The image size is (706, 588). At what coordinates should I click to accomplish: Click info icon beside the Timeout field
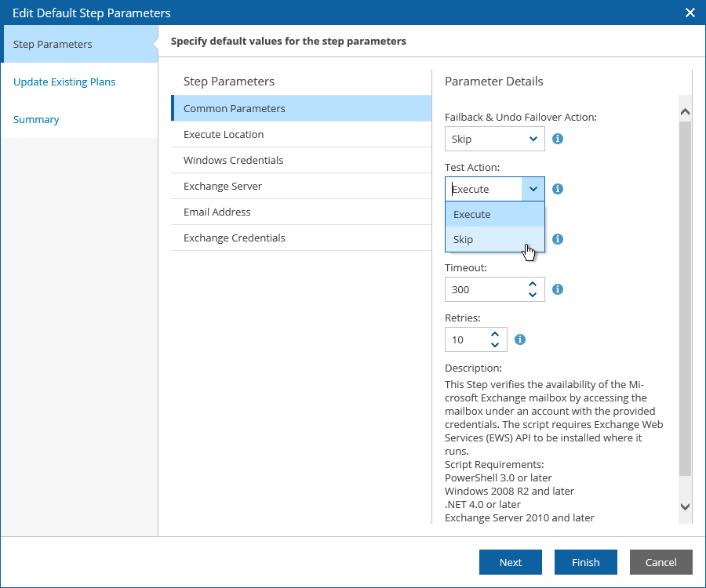(x=558, y=289)
